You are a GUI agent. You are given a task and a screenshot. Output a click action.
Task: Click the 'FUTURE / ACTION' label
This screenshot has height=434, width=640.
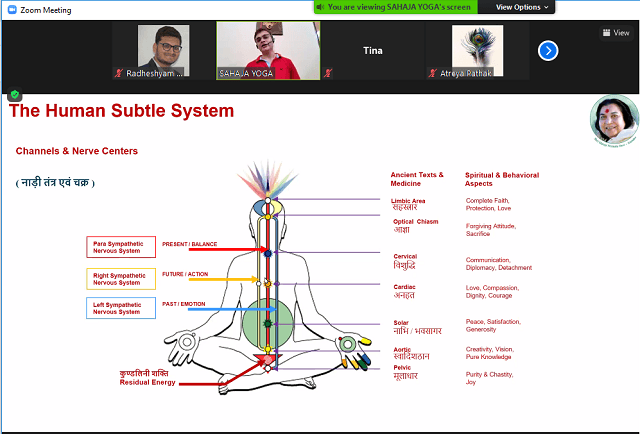click(185, 274)
